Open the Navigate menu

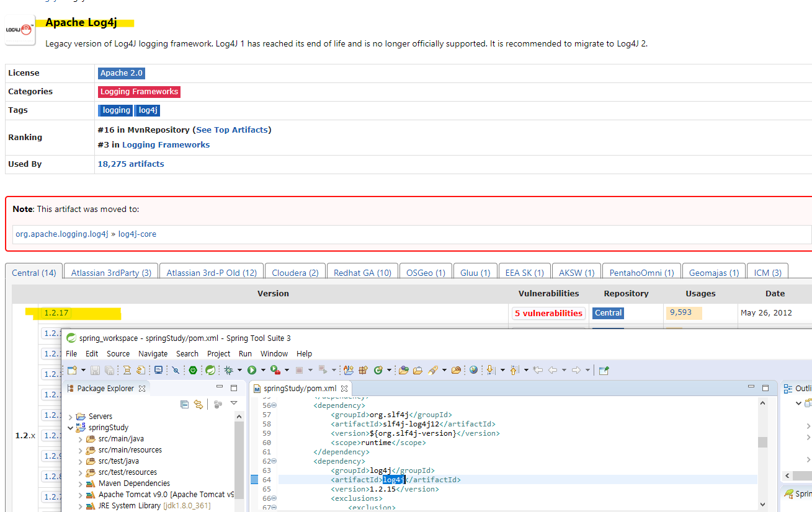click(x=153, y=353)
